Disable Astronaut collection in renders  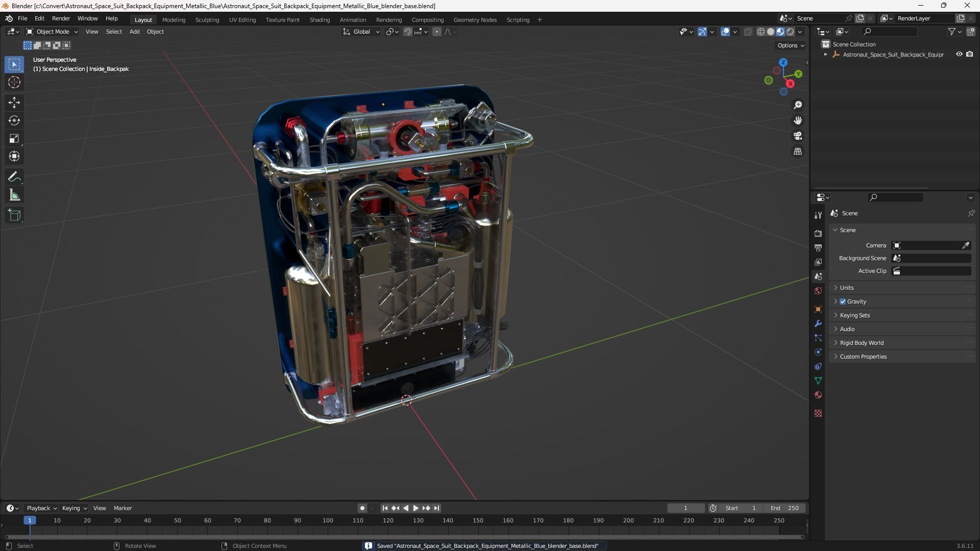(x=970, y=54)
